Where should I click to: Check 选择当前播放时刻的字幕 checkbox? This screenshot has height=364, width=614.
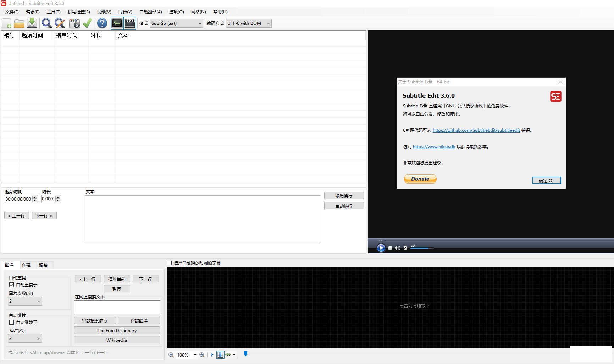(170, 263)
